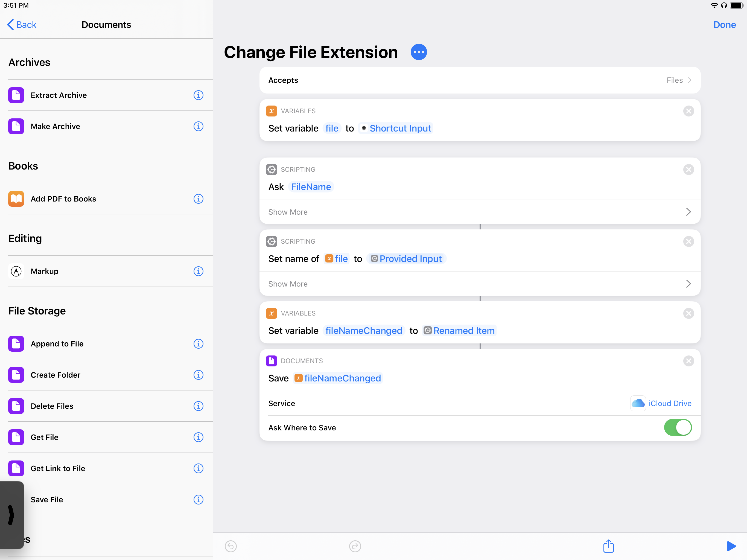The height and width of the screenshot is (560, 747).
Task: Toggle Ask Where to Save switch
Action: point(678,428)
